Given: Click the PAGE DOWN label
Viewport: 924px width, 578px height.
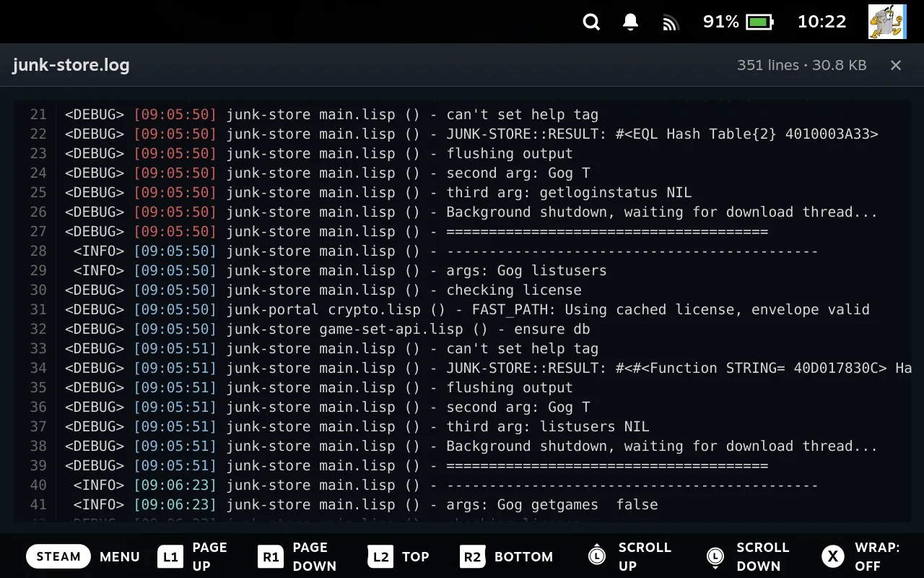Looking at the screenshot, I should tap(314, 556).
